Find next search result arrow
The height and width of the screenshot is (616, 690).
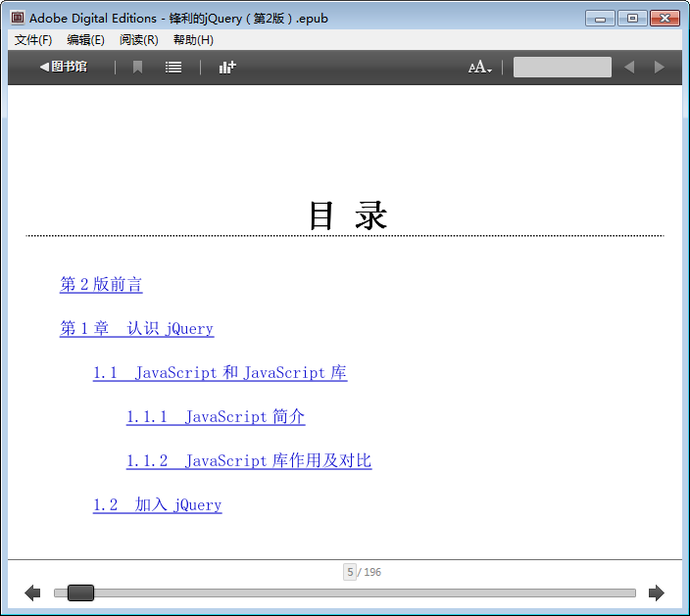(659, 68)
